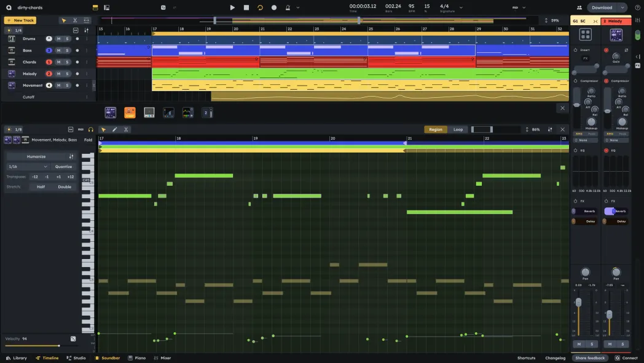Open the Drums track instrument icon

click(x=12, y=39)
